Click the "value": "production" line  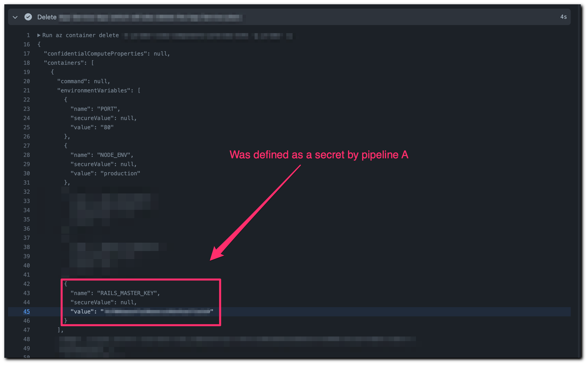click(x=105, y=173)
